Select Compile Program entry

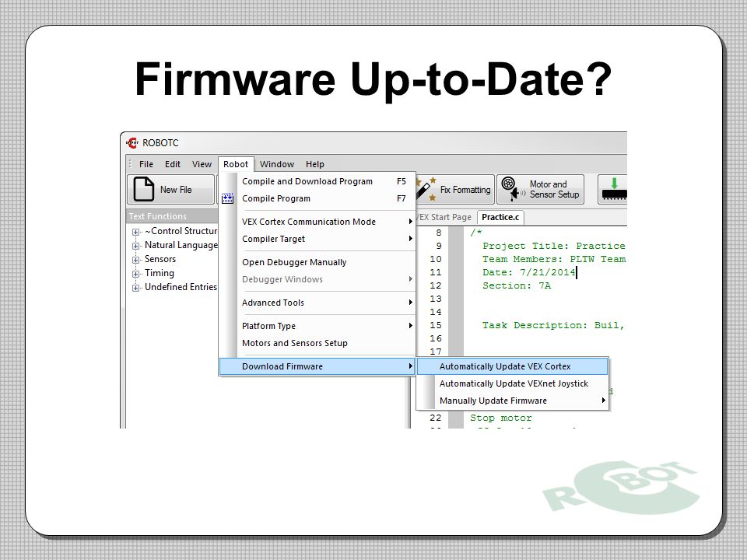(317, 198)
